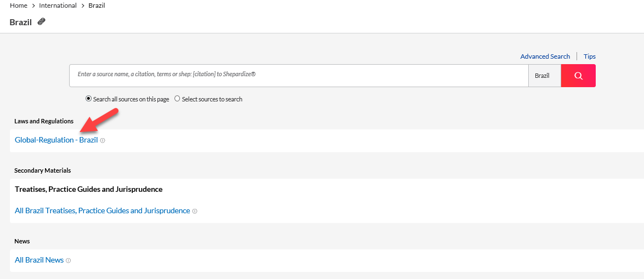644x279 pixels.
Task: Open All Brazil Treatises, Practice Guides and Jurisprudence
Action: pyautogui.click(x=102, y=211)
